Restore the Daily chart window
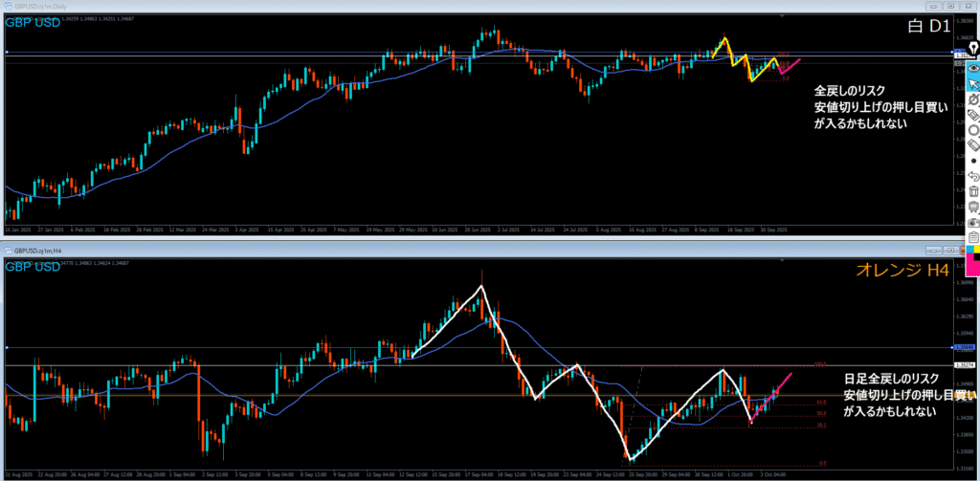The width and height of the screenshot is (980, 481). (x=949, y=6)
